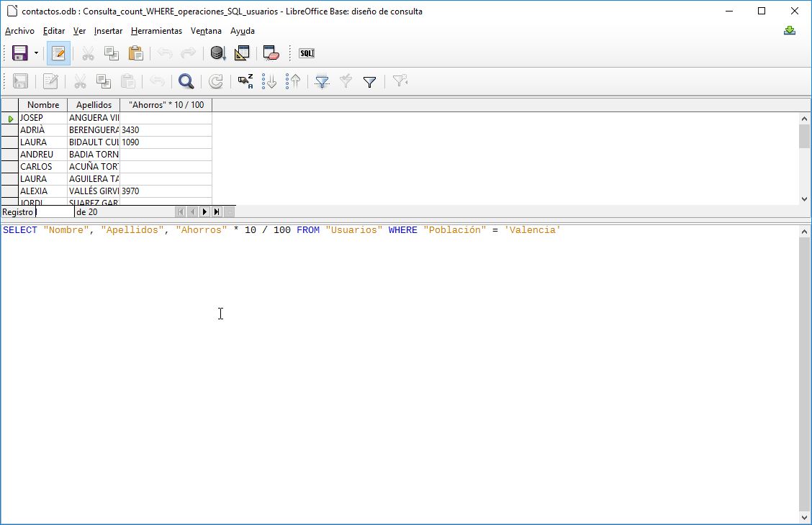Clear the query with the eraser icon
This screenshot has height=525, width=812.
[x=271, y=53]
